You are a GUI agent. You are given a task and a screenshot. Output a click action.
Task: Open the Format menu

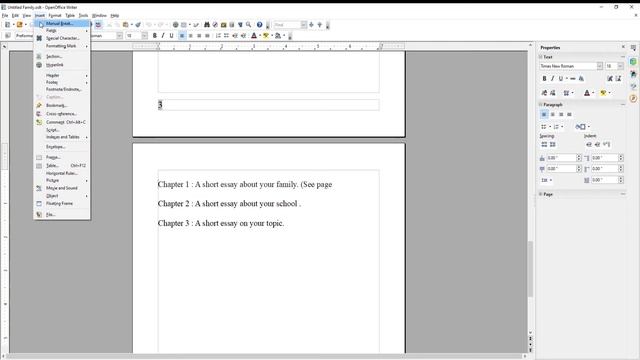click(x=55, y=16)
